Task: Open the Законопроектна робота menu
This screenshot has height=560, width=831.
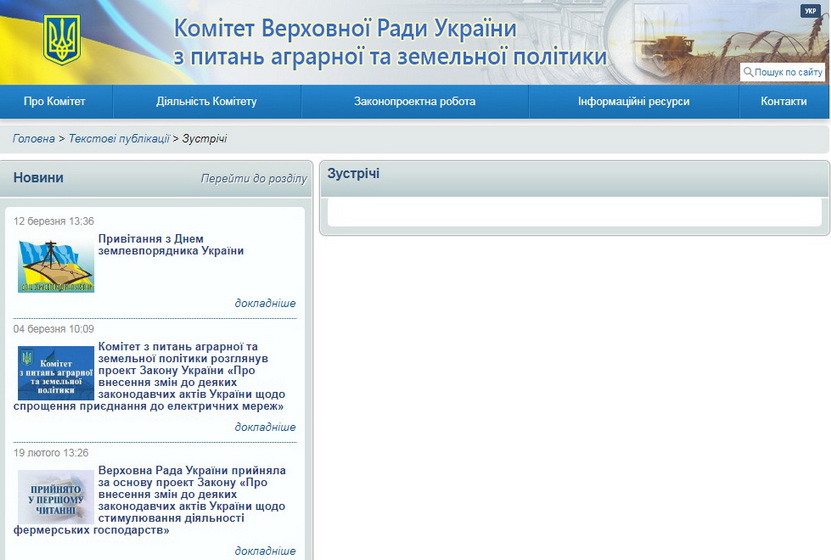Action: [414, 101]
